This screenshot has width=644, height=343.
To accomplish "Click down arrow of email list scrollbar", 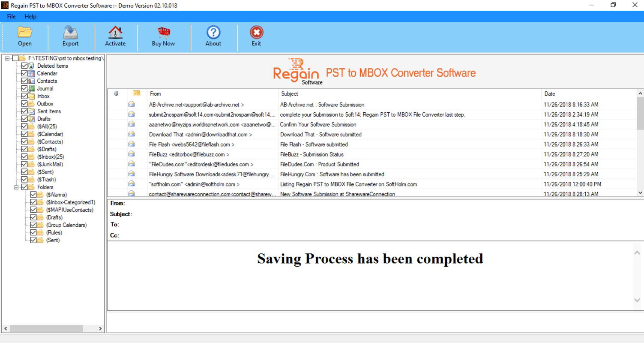I will click(641, 193).
